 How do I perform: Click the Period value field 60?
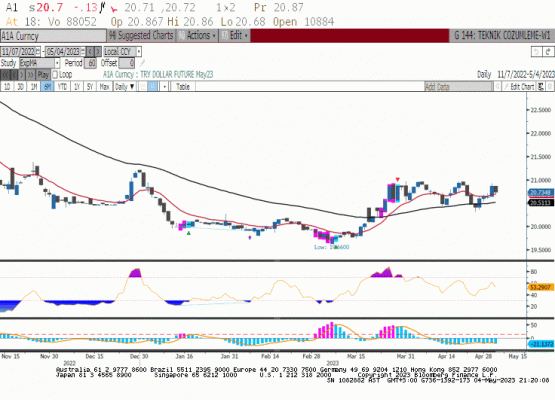(x=91, y=63)
